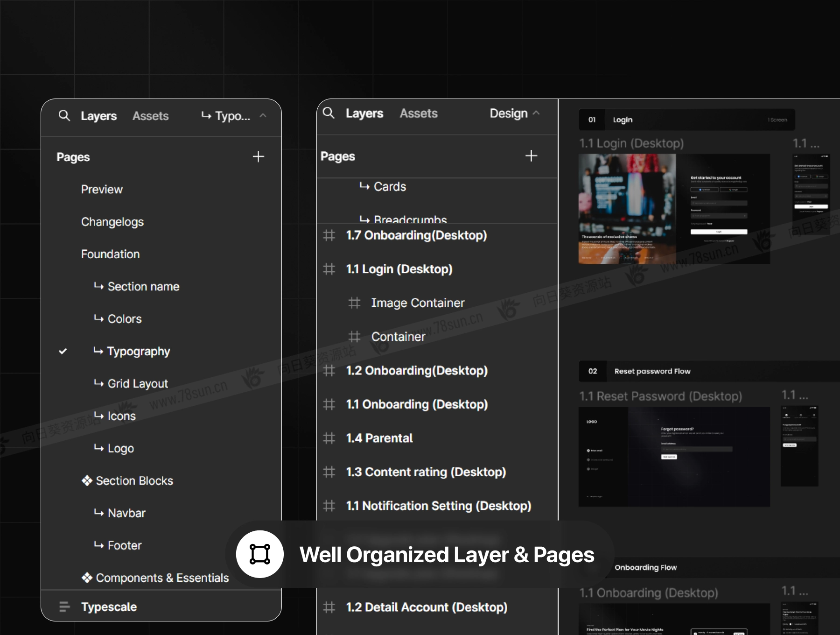
Task: Add a new page with the left panel plus icon
Action: 258,157
